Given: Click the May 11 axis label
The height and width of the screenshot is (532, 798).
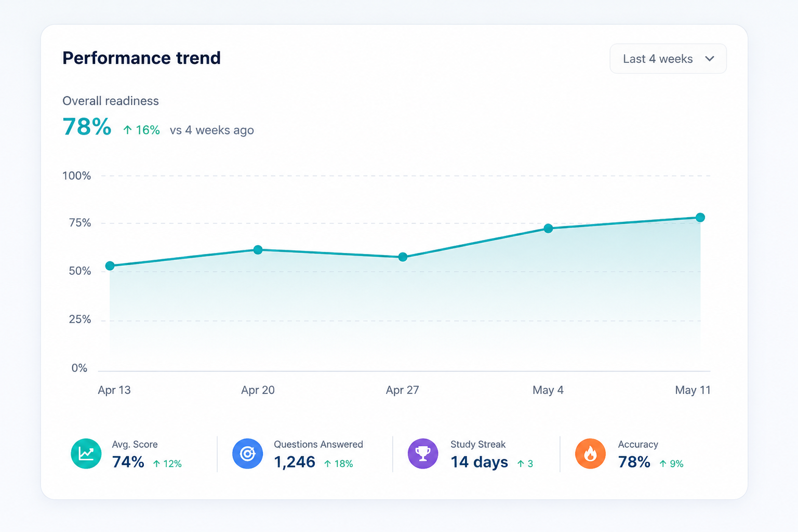Looking at the screenshot, I should pyautogui.click(x=693, y=390).
